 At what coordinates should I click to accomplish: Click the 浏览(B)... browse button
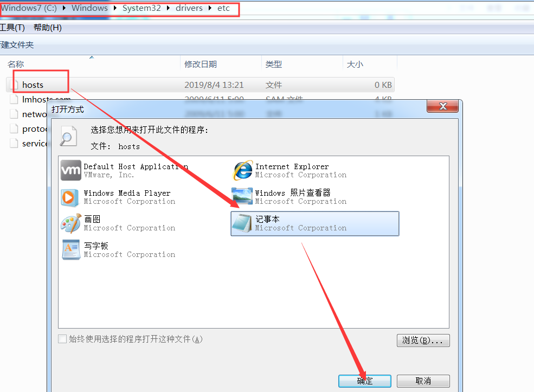[x=423, y=340]
